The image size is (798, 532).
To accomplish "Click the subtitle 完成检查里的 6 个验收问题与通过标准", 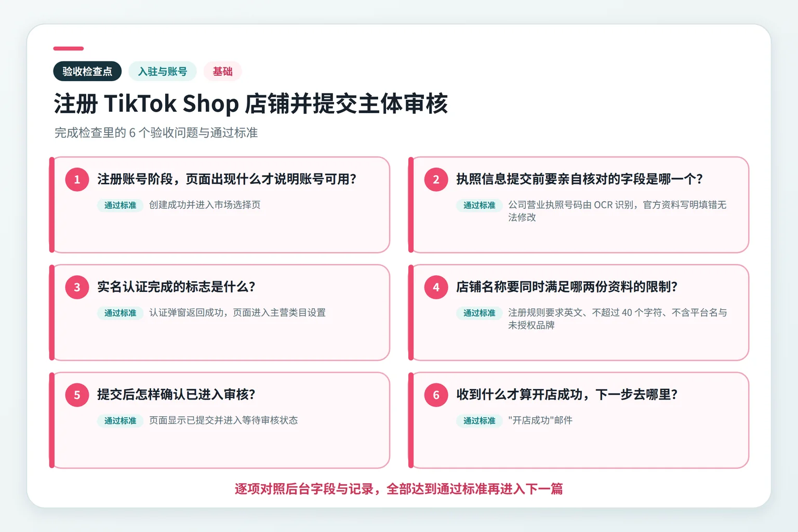I will [x=156, y=133].
